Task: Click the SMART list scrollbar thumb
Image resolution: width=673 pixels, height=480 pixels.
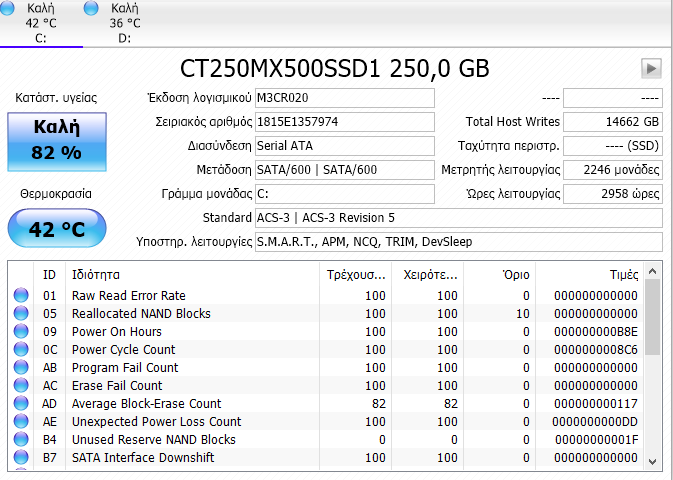Action: (x=652, y=317)
